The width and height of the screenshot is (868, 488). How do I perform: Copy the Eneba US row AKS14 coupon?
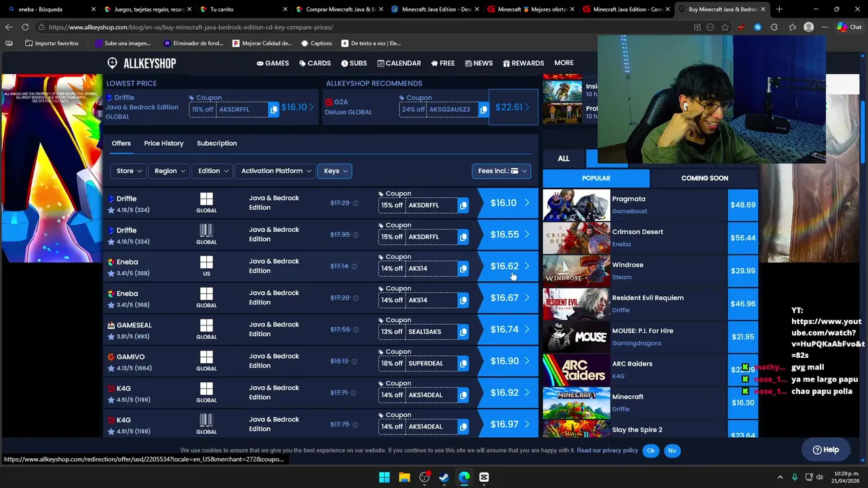pos(463,268)
